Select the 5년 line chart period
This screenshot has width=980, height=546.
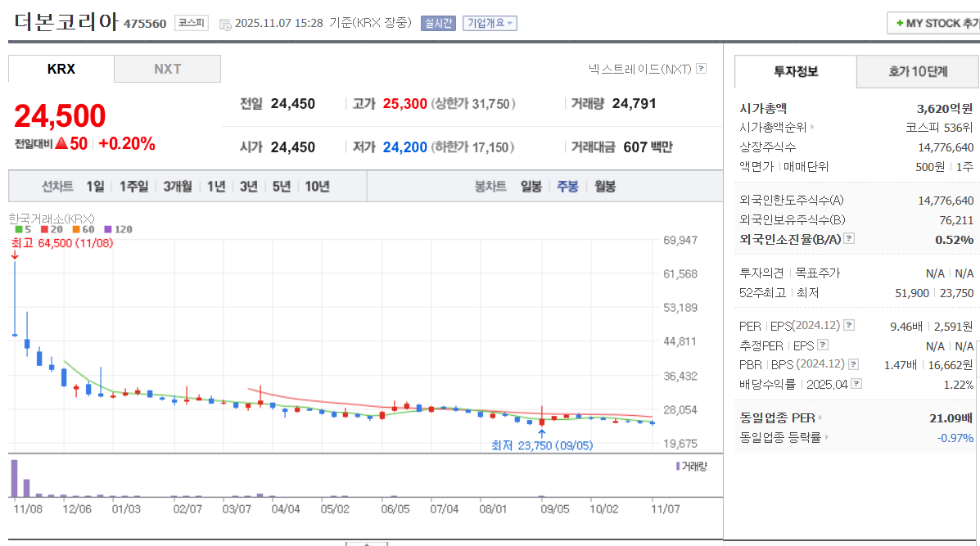click(x=282, y=186)
